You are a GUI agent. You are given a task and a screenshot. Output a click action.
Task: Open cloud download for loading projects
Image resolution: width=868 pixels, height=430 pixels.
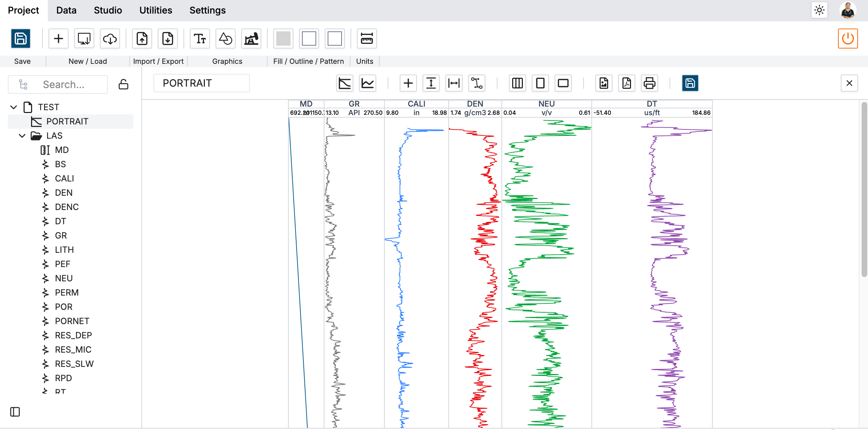[x=110, y=39]
